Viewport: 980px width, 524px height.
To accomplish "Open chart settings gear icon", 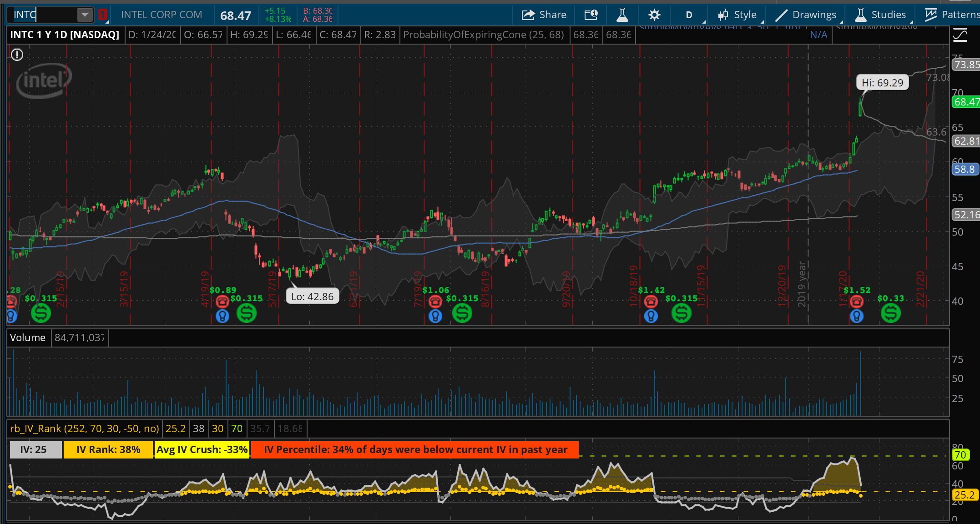I will coord(654,15).
